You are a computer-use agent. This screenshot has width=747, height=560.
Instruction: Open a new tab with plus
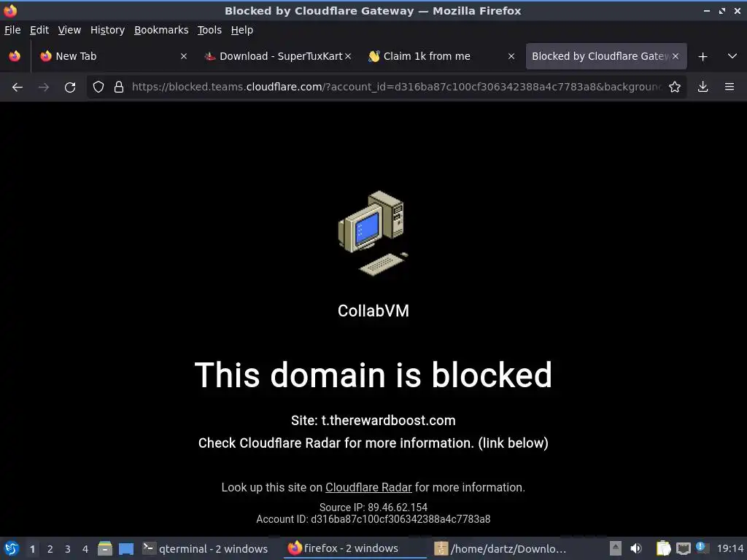pos(703,57)
